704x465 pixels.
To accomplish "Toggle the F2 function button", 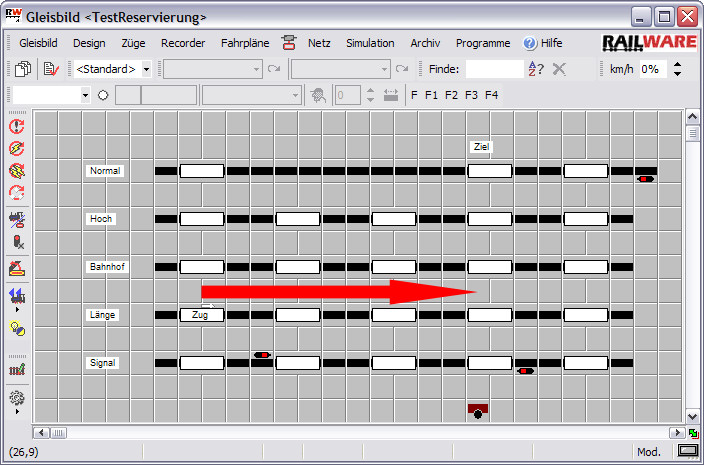I will coord(451,95).
